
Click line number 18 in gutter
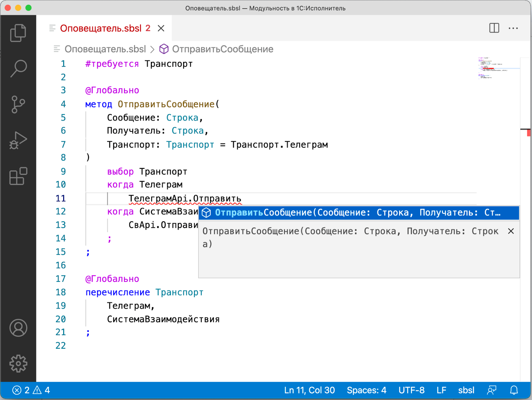(x=61, y=292)
